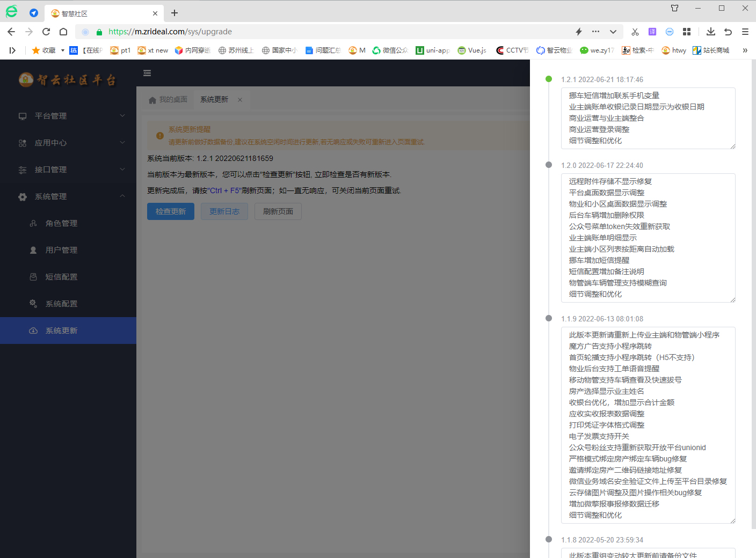Viewport: 756px width, 558px height.
Task: Show more bookmarks with the double chevron
Action: (x=745, y=50)
